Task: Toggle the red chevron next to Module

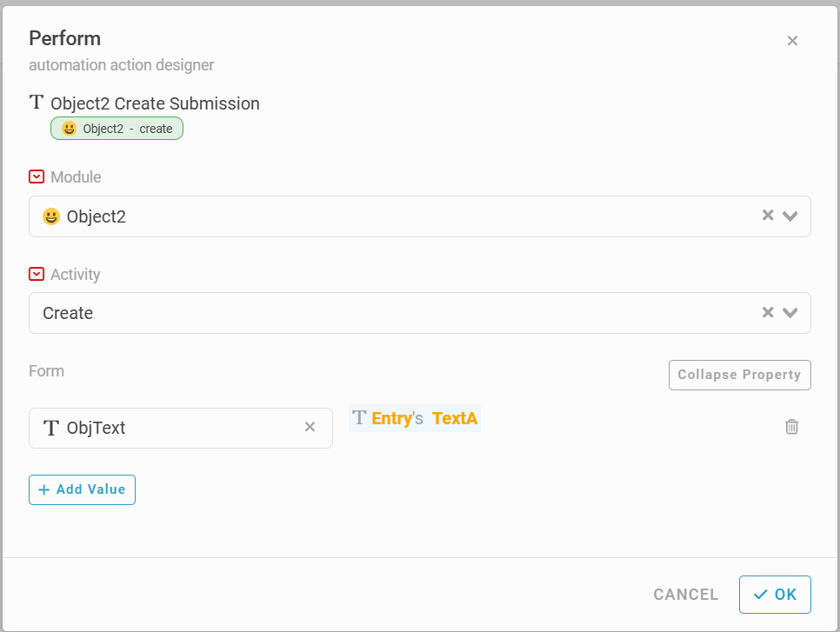Action: point(37,176)
